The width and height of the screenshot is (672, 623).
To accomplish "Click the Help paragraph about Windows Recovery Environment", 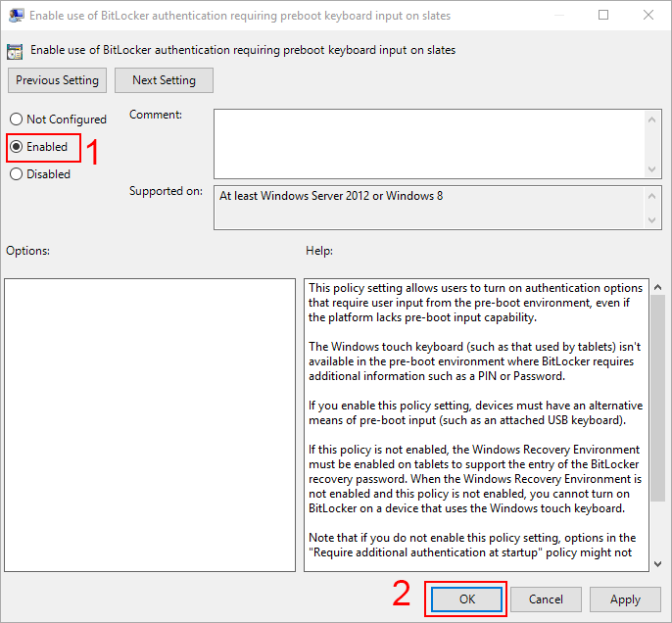I will click(475, 479).
